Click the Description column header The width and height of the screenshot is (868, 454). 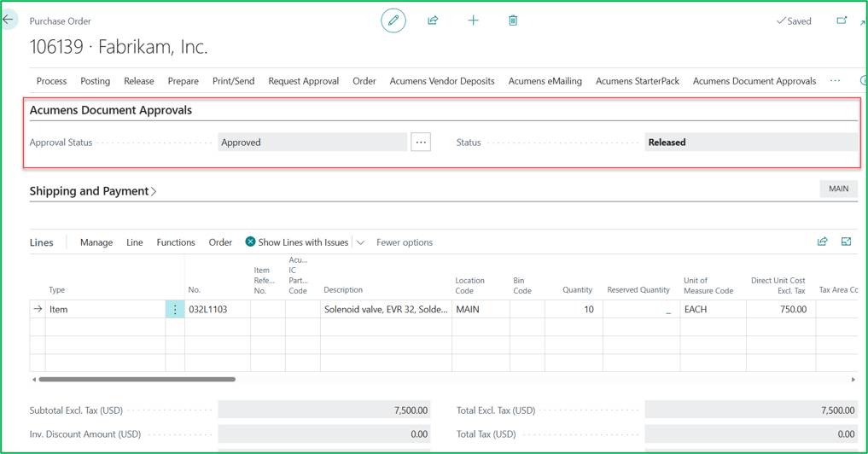pyautogui.click(x=343, y=289)
